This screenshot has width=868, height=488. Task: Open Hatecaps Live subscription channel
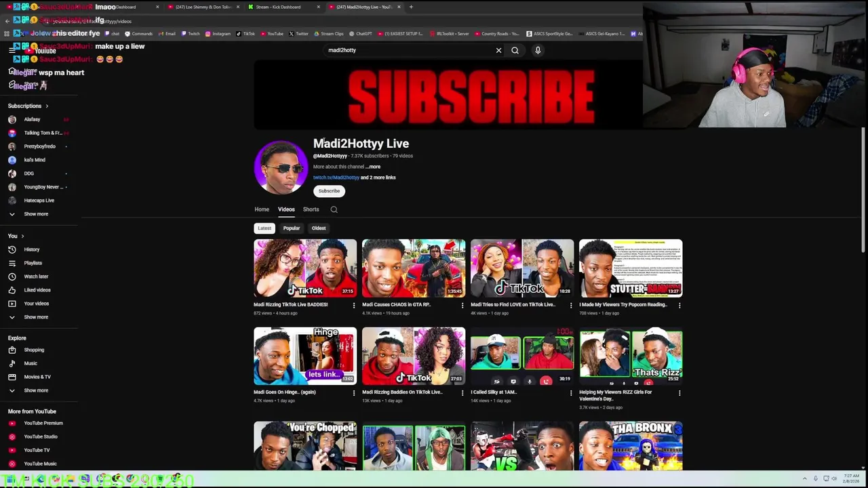click(39, 201)
